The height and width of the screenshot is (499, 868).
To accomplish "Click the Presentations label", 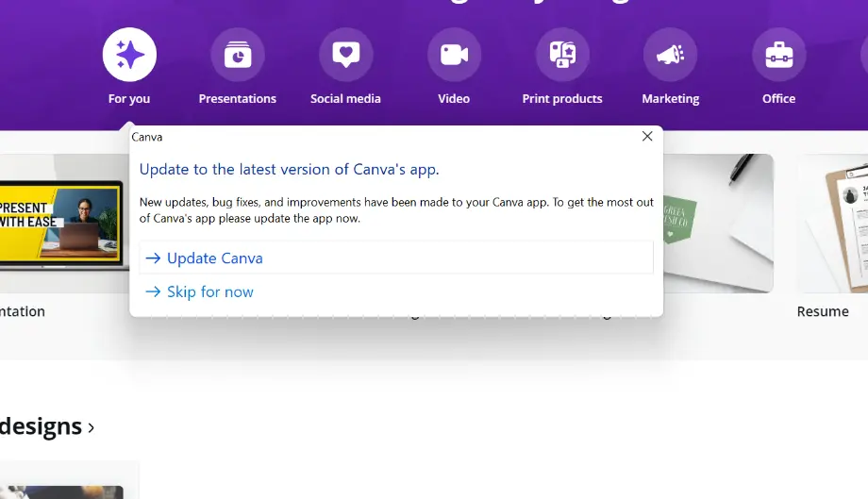I will pos(238,98).
